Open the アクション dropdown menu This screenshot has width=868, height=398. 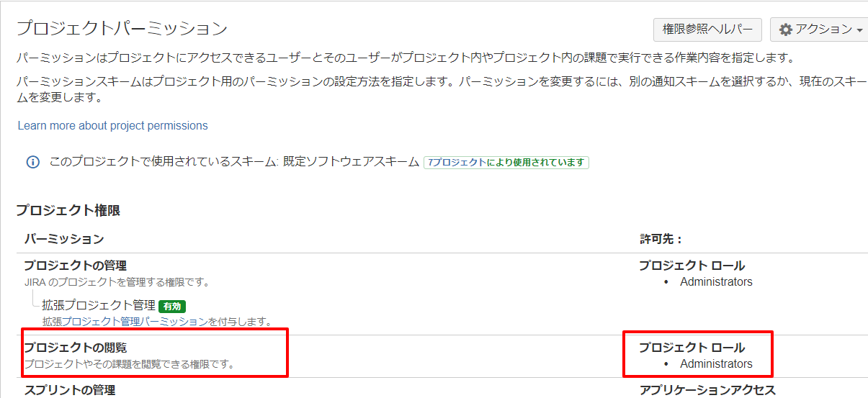tap(819, 30)
